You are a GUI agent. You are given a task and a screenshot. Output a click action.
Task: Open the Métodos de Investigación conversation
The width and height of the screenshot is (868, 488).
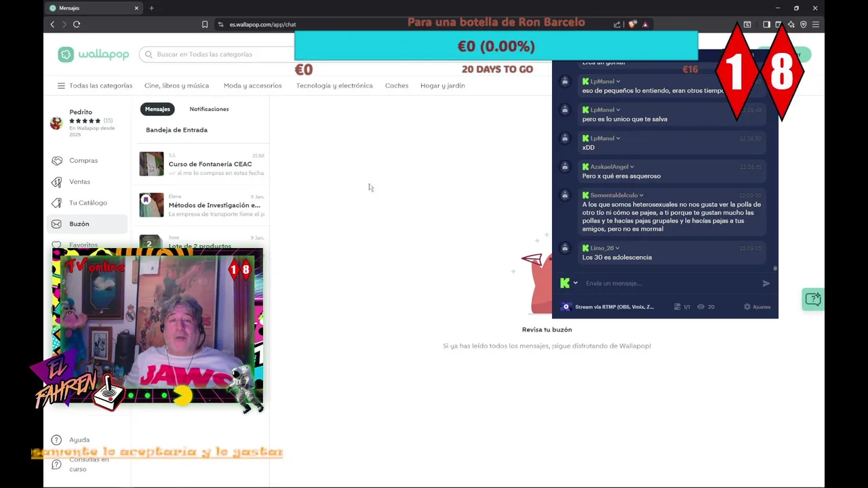point(202,205)
